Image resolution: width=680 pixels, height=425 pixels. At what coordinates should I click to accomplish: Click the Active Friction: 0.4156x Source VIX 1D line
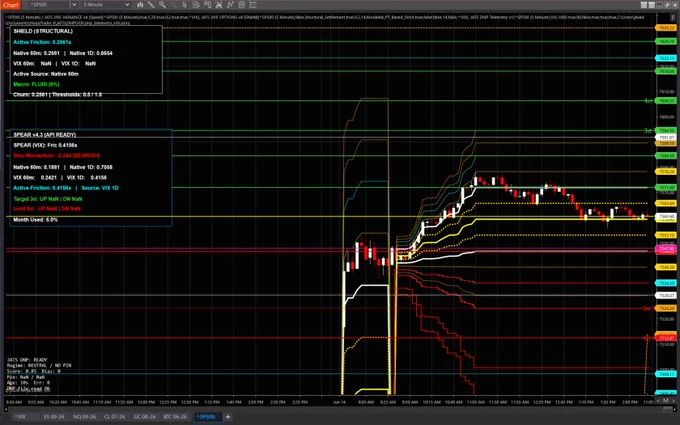coord(65,188)
